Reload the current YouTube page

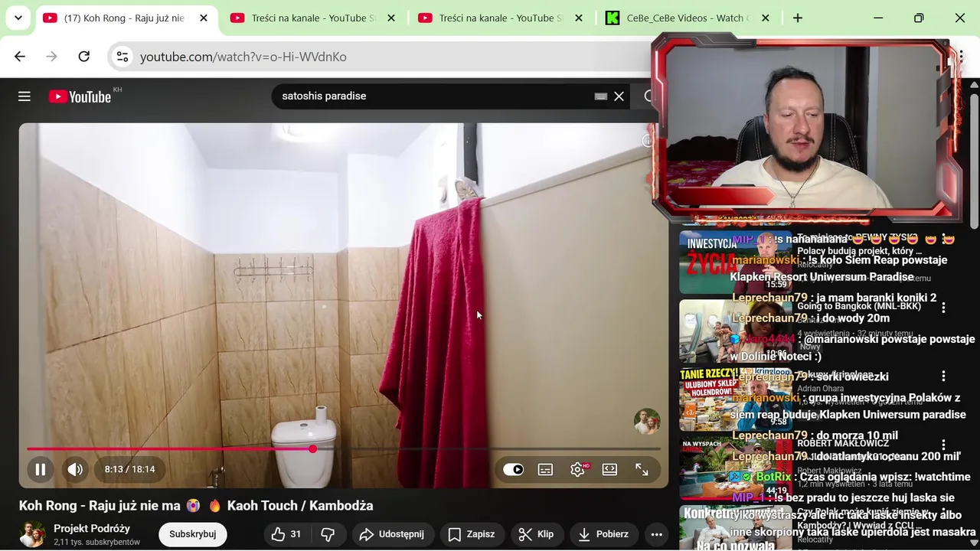(84, 57)
